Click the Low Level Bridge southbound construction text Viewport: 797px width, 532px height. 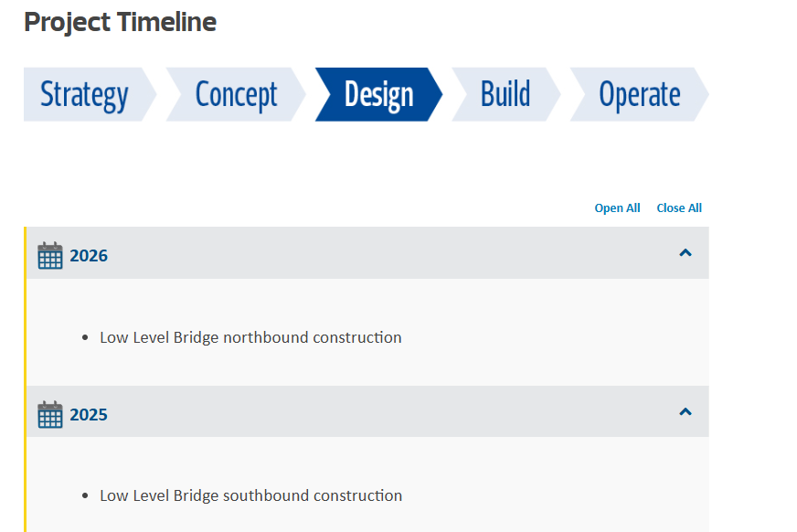point(250,495)
